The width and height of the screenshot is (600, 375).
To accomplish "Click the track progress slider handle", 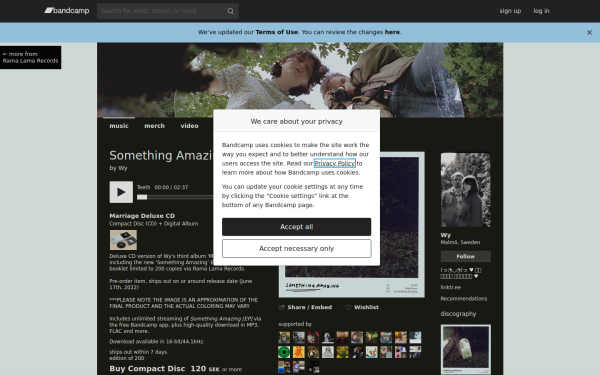I will click(x=142, y=197).
